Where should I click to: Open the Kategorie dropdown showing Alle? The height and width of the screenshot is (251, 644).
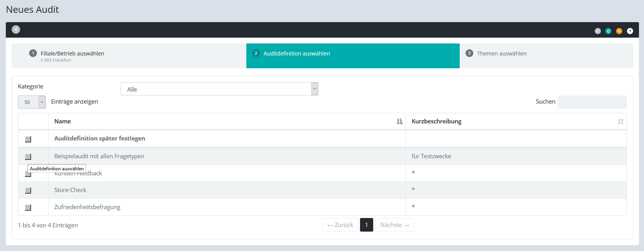coord(219,89)
